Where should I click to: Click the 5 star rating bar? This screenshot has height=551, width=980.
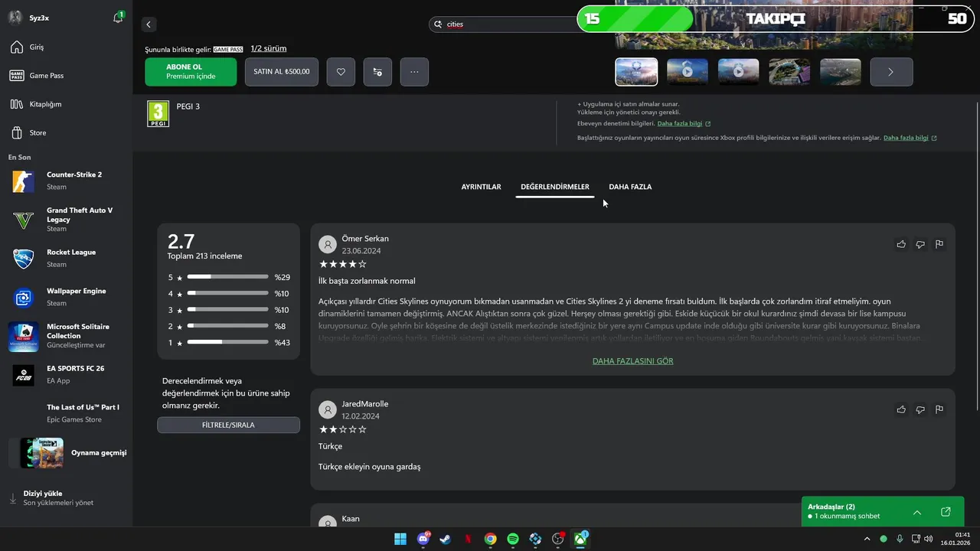click(x=228, y=277)
